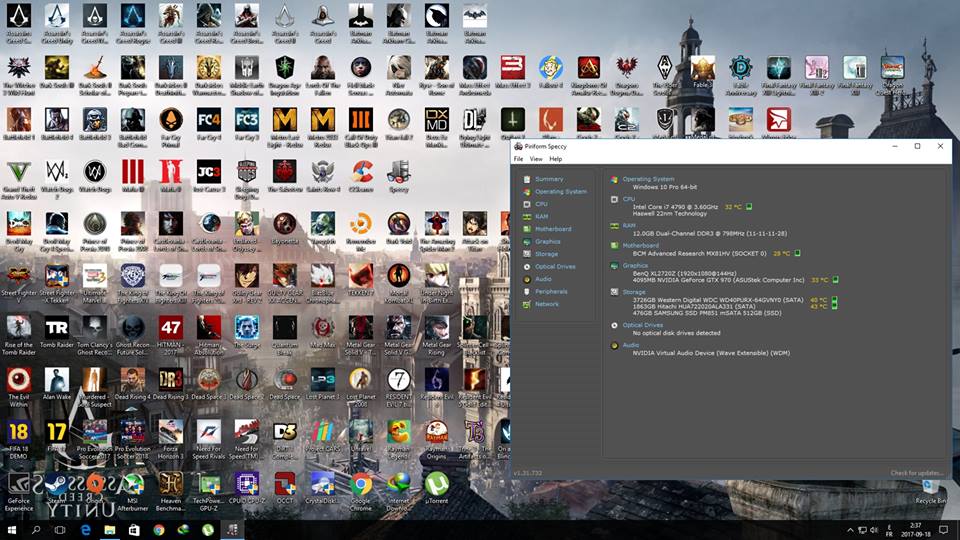Open the Far Cry 4 desktop icon
Image resolution: width=960 pixels, height=540 pixels.
209,124
